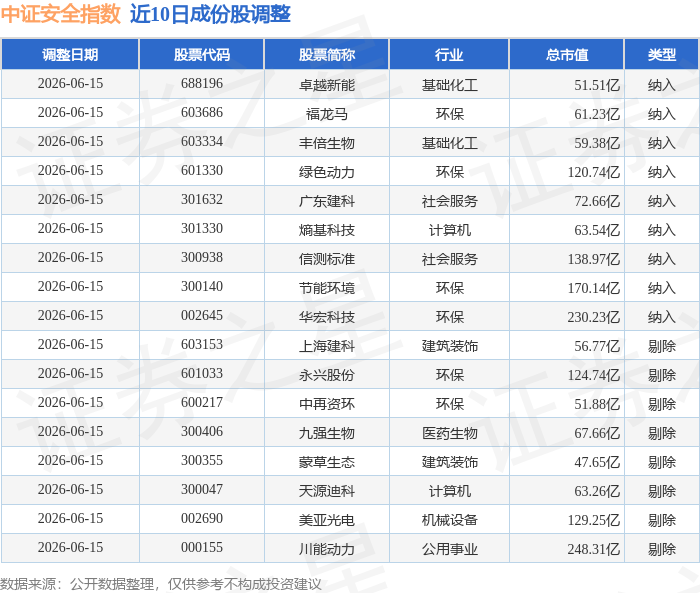Select the 类型 column header
The image size is (700, 593).
tap(662, 54)
